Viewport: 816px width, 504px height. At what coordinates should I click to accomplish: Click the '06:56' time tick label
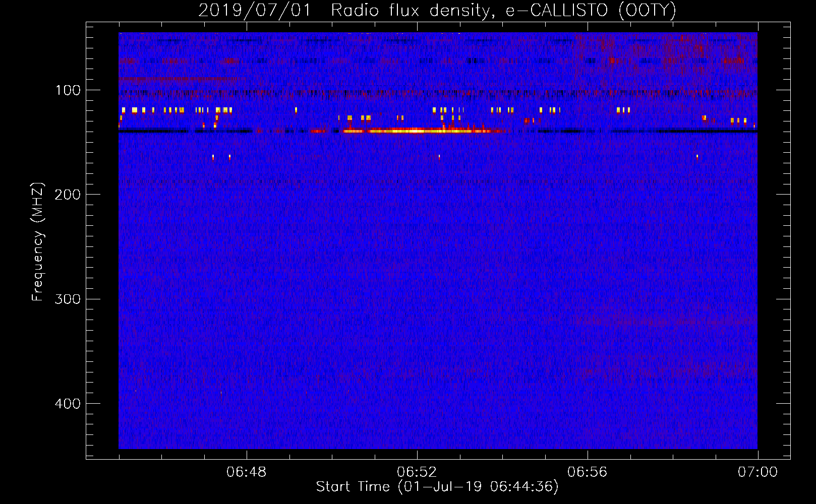(x=588, y=472)
